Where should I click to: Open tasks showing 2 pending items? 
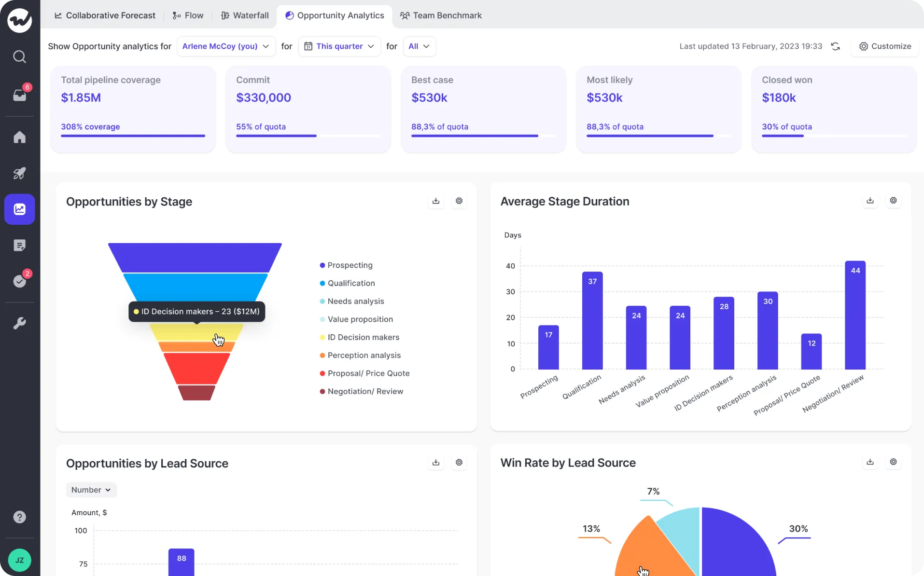(20, 281)
